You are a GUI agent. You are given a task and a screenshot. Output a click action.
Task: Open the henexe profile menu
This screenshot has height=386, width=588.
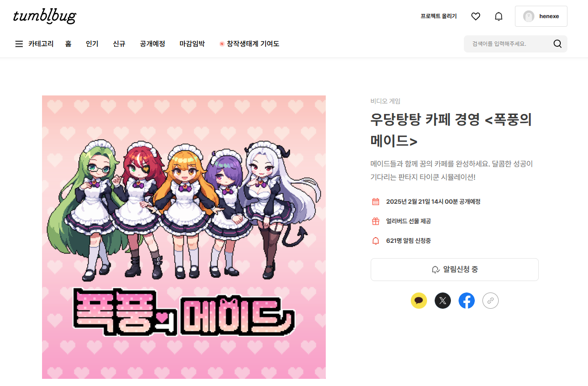tap(541, 16)
